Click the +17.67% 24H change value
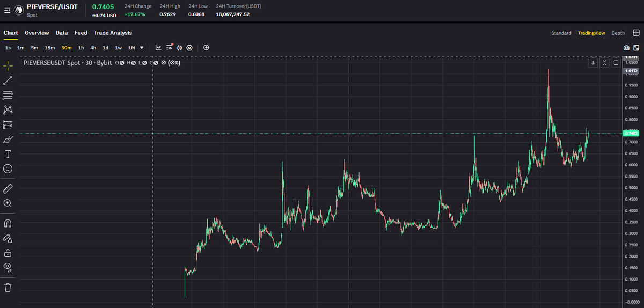Viewport: 644px width, 308px height. coord(135,14)
